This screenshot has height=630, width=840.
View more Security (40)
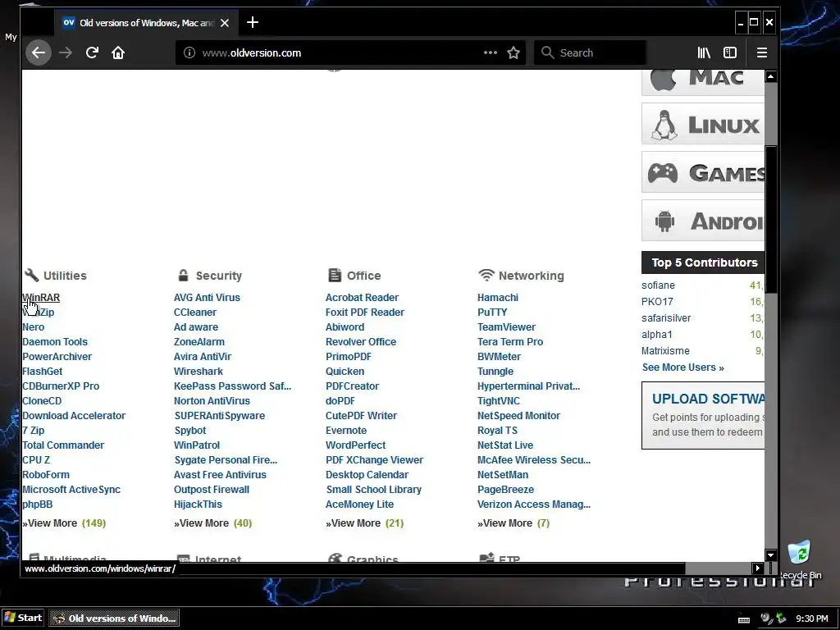point(212,523)
